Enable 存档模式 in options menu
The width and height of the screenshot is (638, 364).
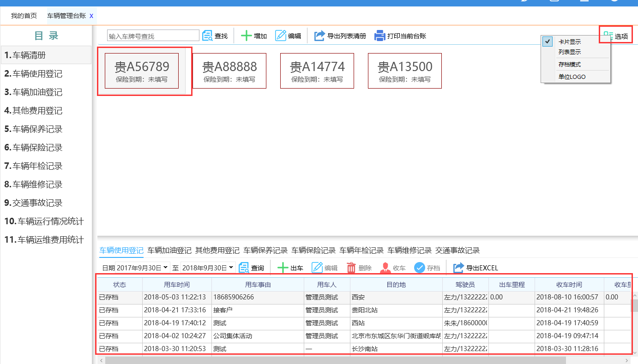coord(570,65)
